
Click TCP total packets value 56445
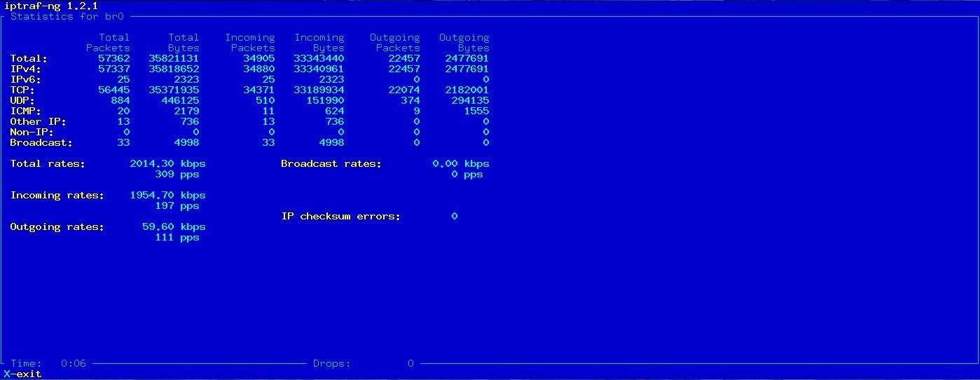114,90
